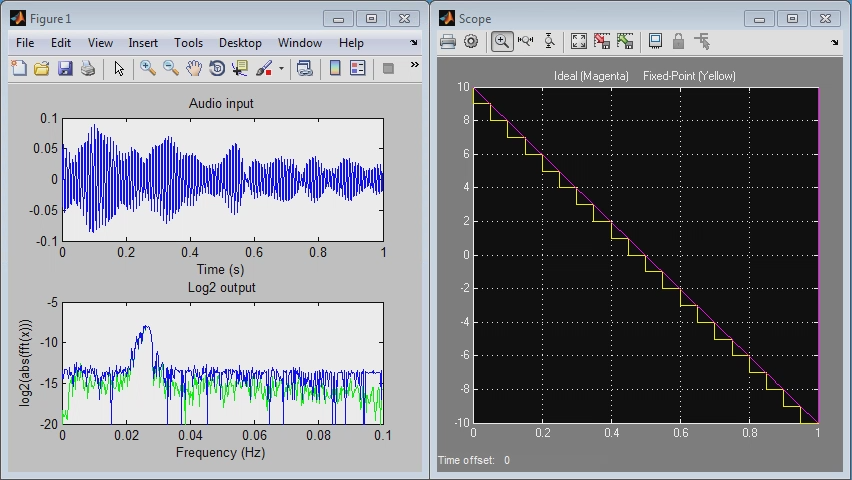Click the Scope toolbar dock arrow
Viewport: 852px width, 480px height.
835,42
